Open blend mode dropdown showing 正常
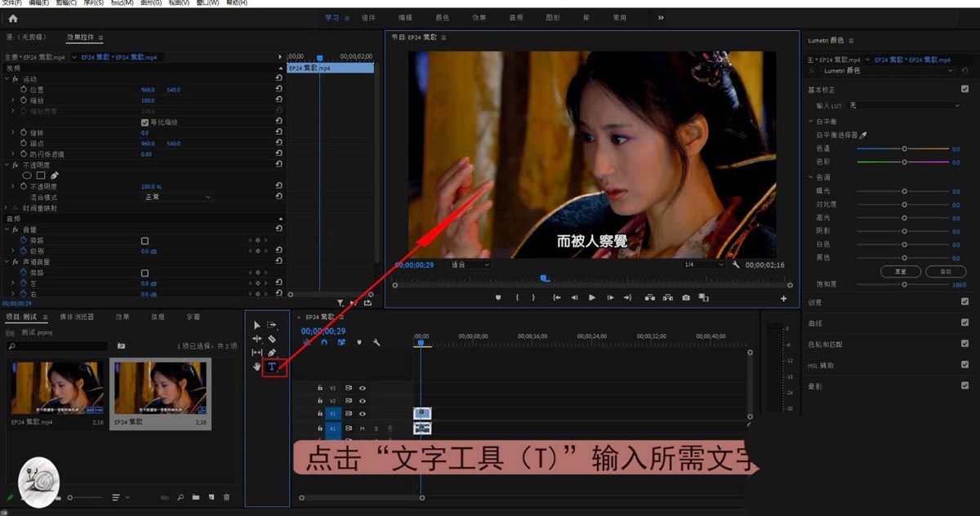Screen dimensions: 980x516 point(177,197)
